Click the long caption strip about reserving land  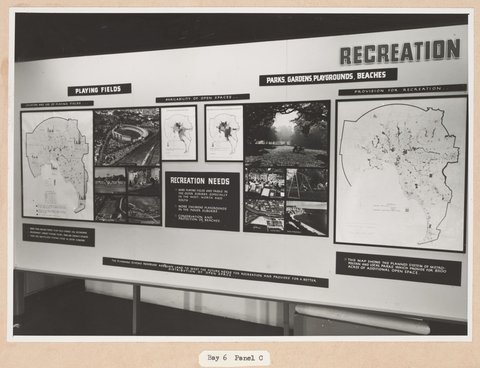(x=216, y=272)
